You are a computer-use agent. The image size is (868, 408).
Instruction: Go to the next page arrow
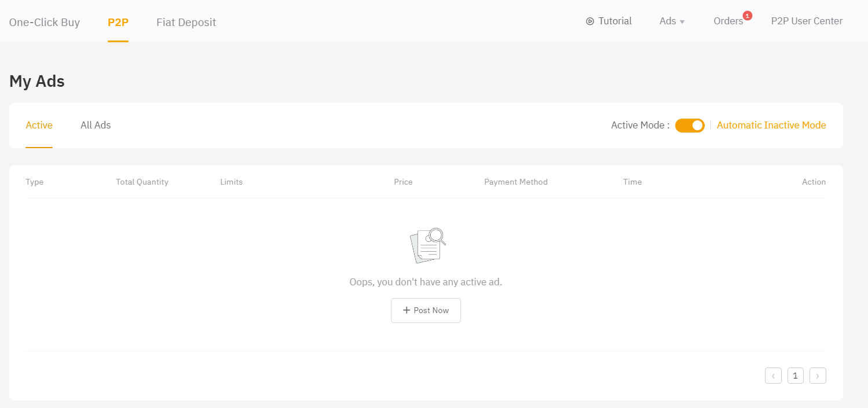(x=818, y=376)
